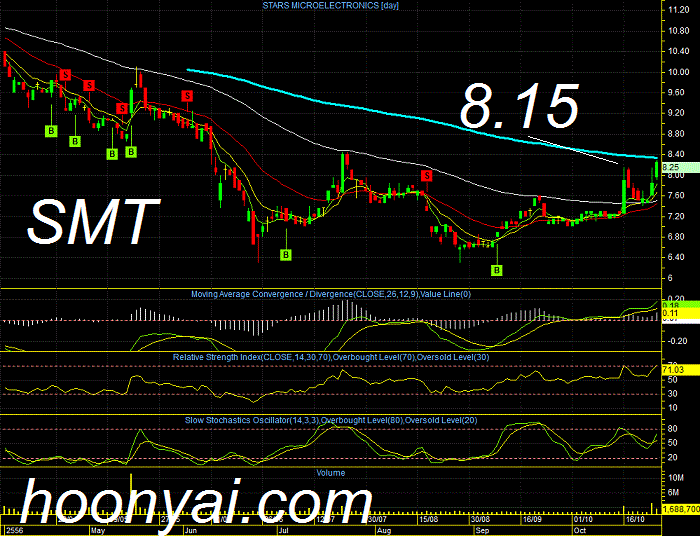Click the STARS MICROELECTRONICS [day] chart title
This screenshot has height=536, width=700.
tap(330, 6)
